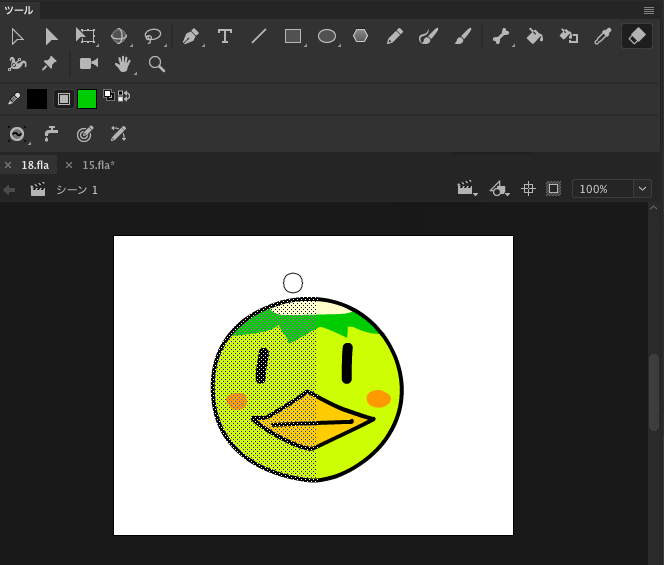Center the stage
Image resolution: width=664 pixels, height=565 pixels.
click(x=528, y=188)
